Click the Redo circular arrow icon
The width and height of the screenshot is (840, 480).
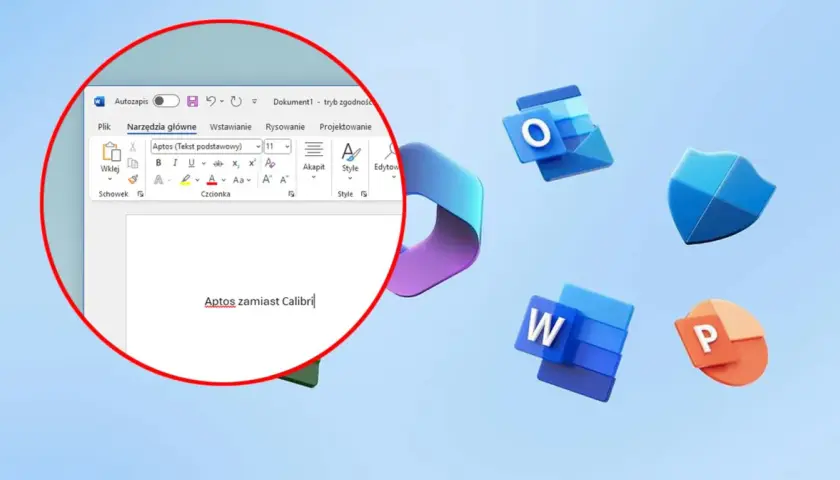(236, 101)
